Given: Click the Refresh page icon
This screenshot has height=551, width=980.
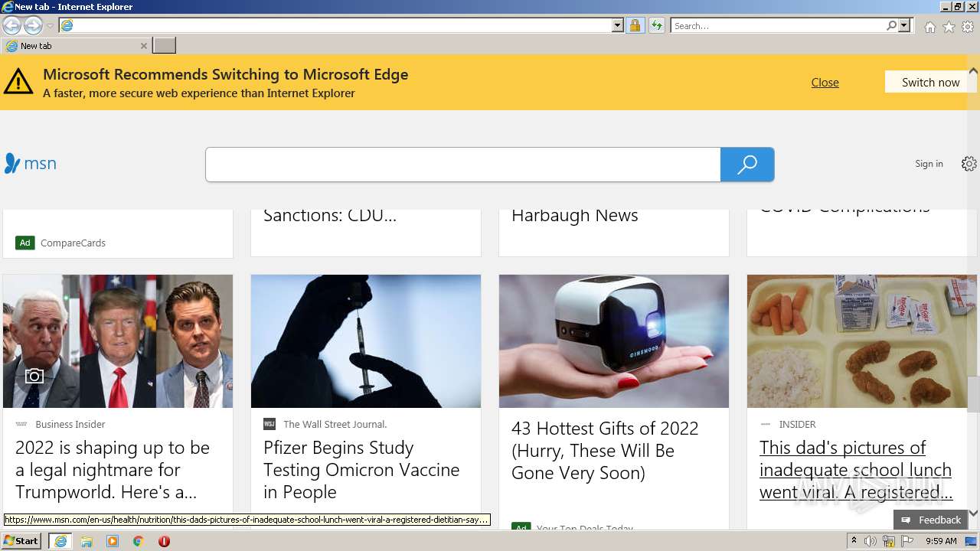Looking at the screenshot, I should coord(656,26).
